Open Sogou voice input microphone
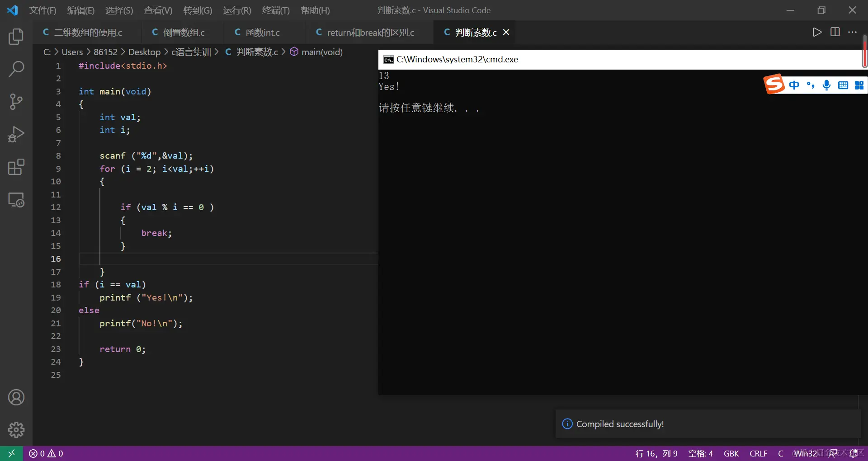868x461 pixels. [x=827, y=85]
